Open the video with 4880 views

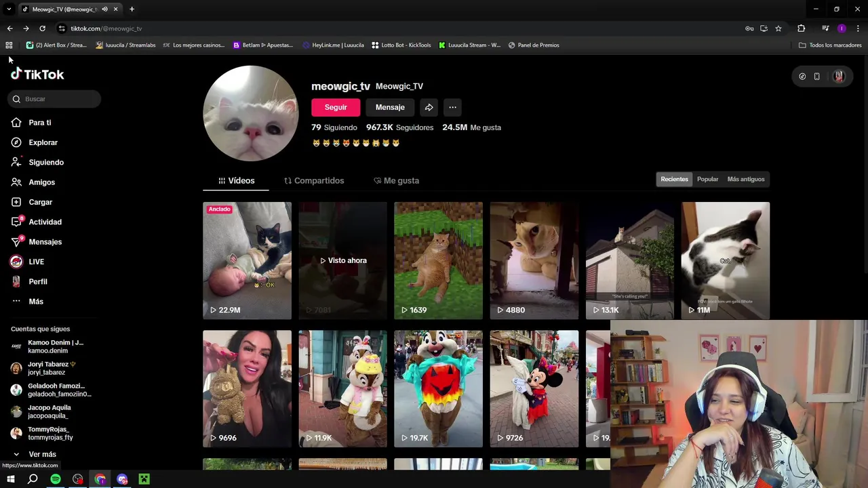[x=534, y=260]
